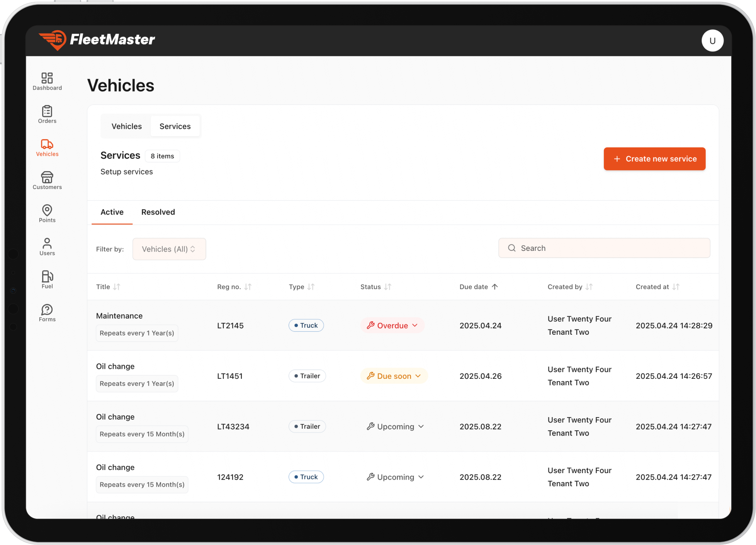The width and height of the screenshot is (756, 545).
Task: Switch to the Resolved tab
Action: click(x=158, y=212)
